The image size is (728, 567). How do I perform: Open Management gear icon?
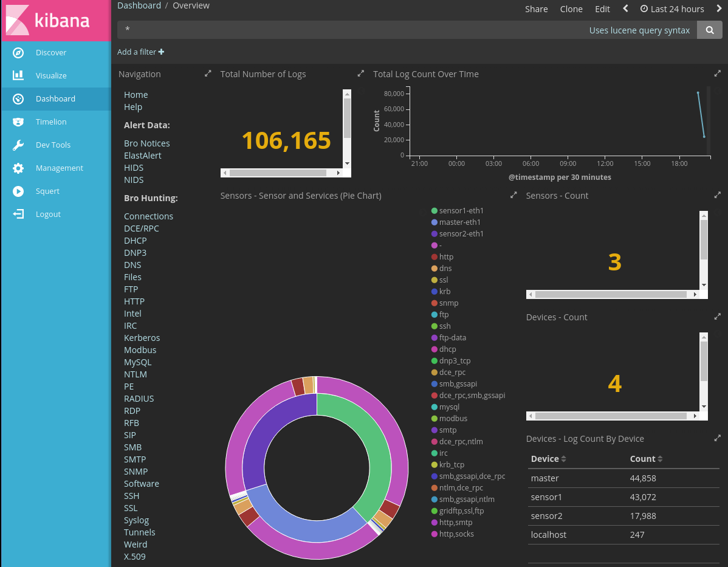coord(18,168)
